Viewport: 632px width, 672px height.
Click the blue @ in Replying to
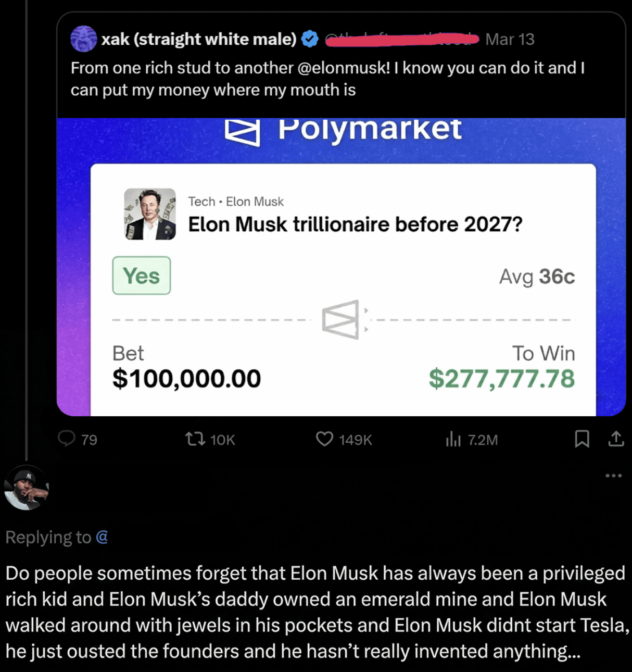pyautogui.click(x=102, y=537)
